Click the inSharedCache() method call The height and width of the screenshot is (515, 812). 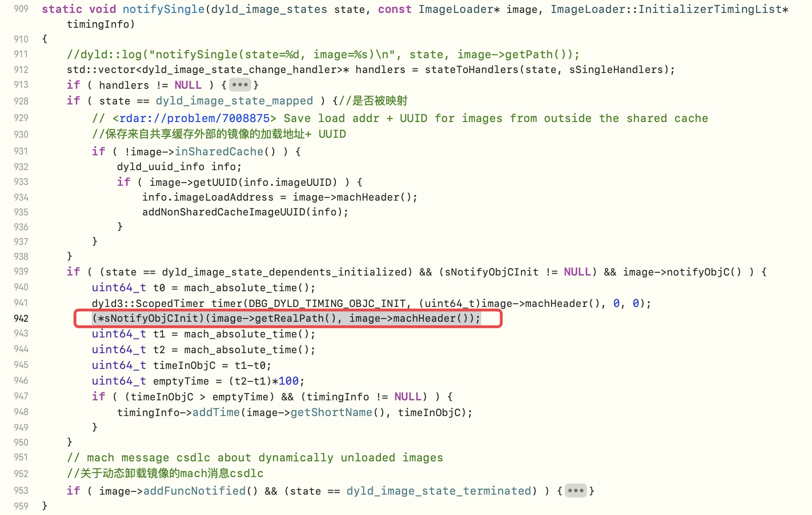225,152
